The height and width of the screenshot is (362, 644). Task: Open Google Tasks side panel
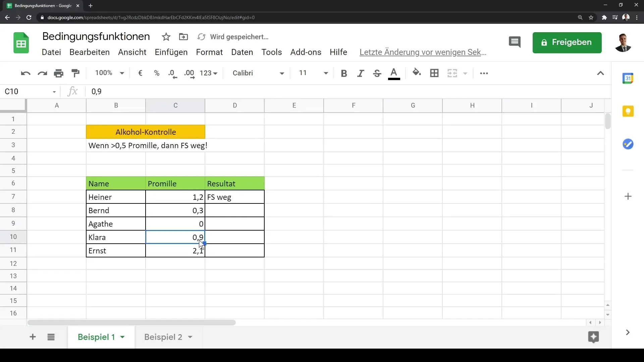[628, 144]
